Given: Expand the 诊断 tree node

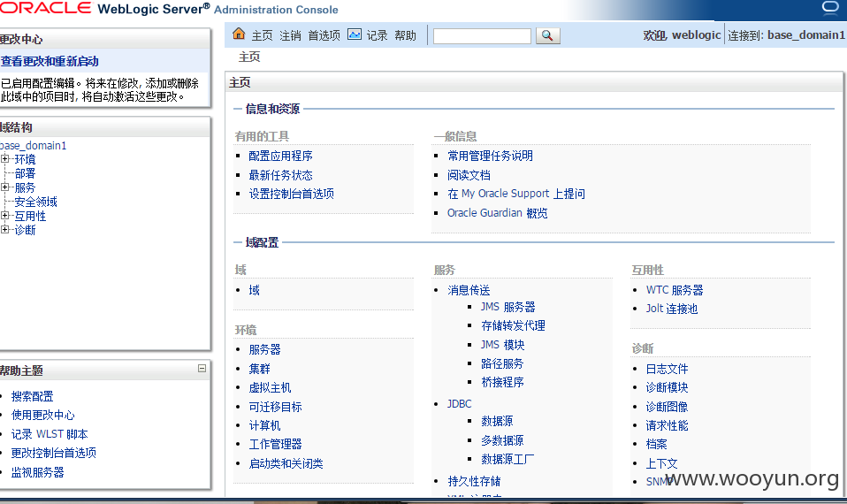Looking at the screenshot, I should [x=4, y=230].
